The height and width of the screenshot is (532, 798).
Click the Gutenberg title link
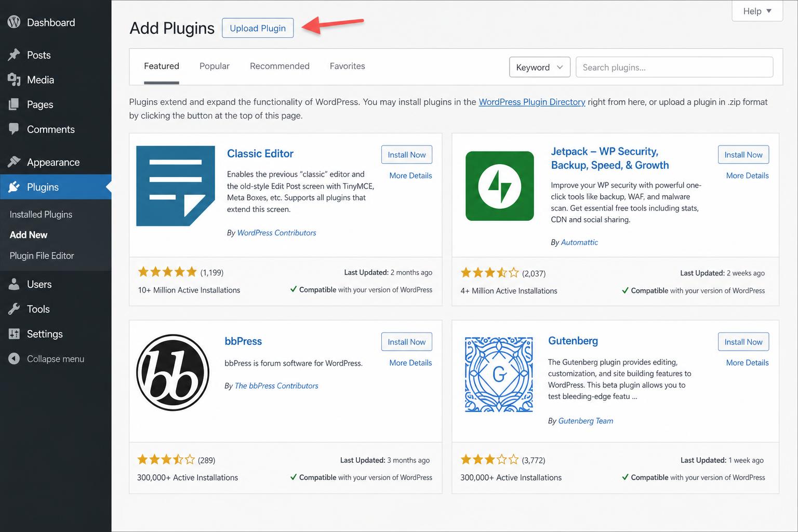click(x=573, y=341)
